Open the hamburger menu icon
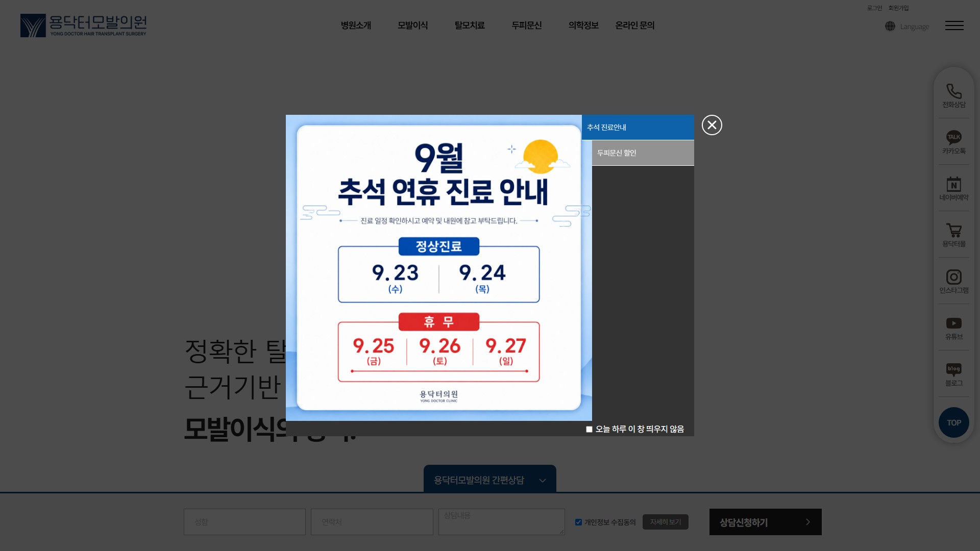 tap(954, 26)
